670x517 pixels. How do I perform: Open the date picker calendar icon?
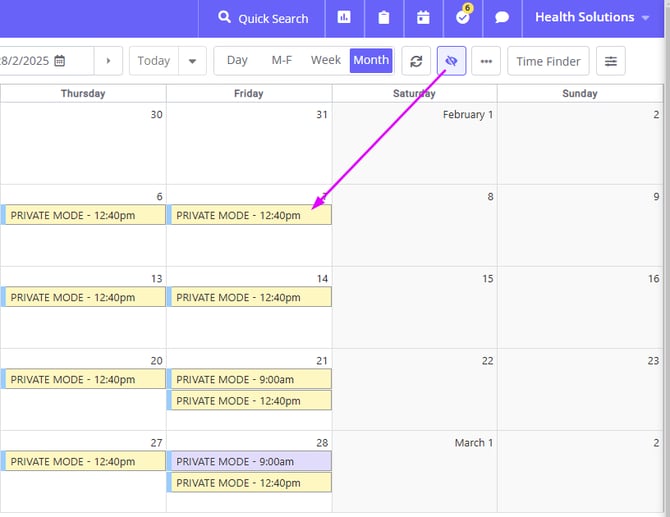[60, 61]
